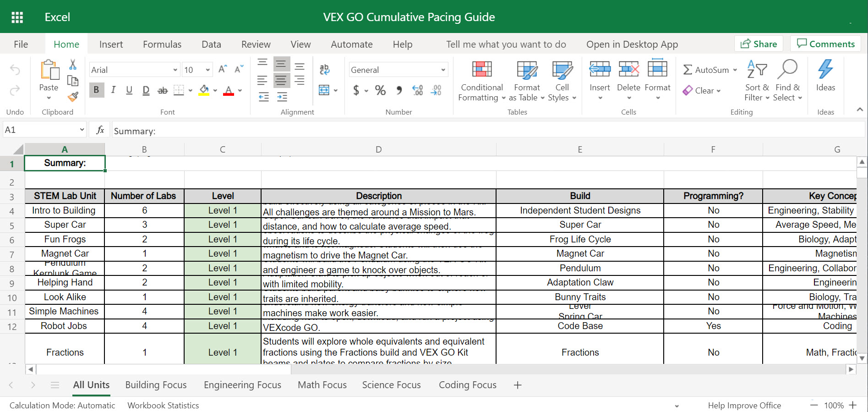
Task: Click the Share button
Action: (759, 44)
